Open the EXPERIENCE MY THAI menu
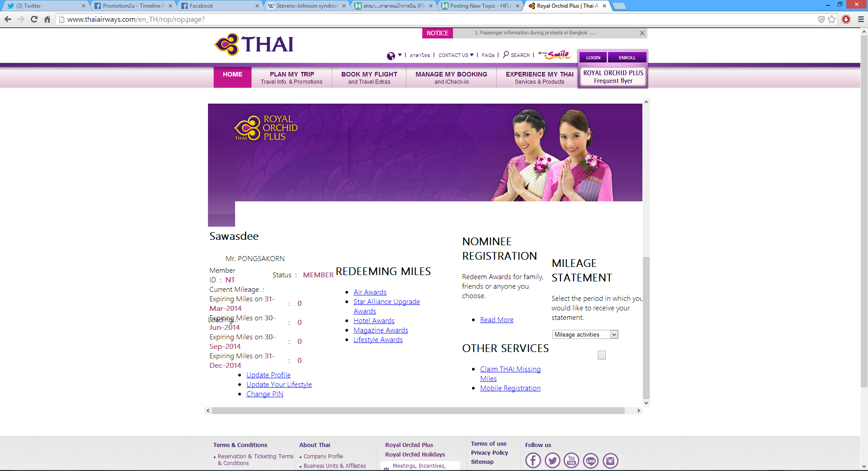868x471 pixels. 539,77
